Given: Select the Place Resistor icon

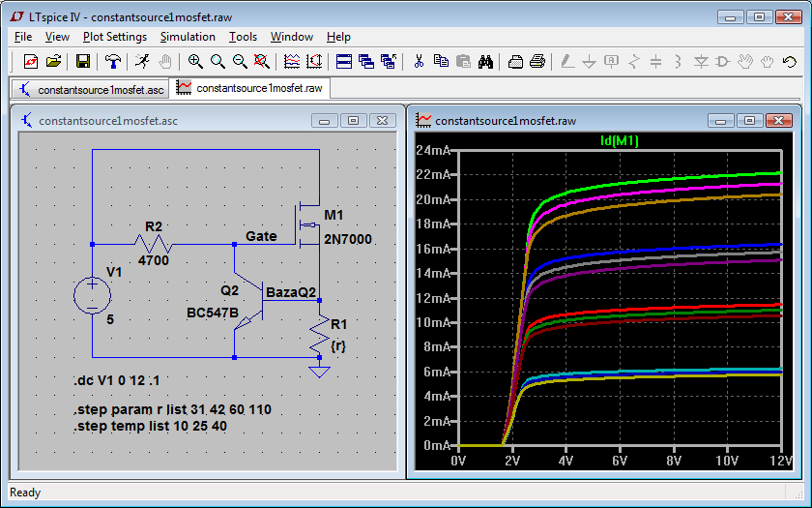Looking at the screenshot, I should 634,62.
